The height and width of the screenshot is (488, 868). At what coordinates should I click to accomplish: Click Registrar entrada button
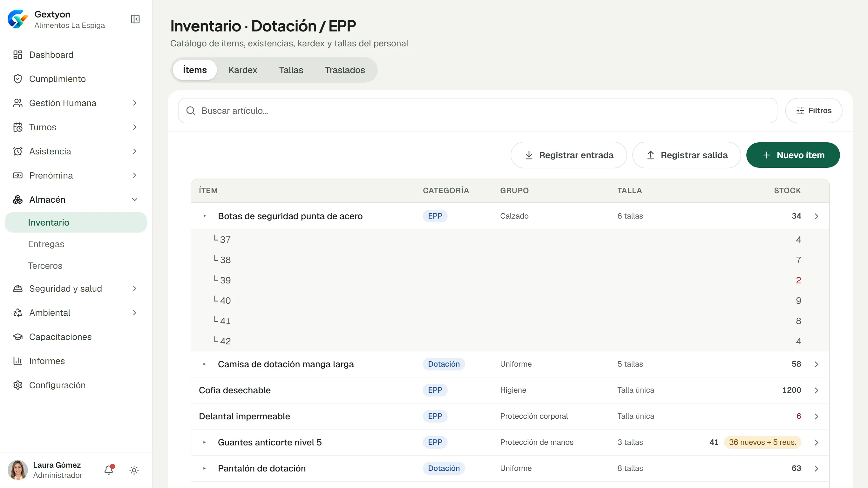pyautogui.click(x=569, y=155)
